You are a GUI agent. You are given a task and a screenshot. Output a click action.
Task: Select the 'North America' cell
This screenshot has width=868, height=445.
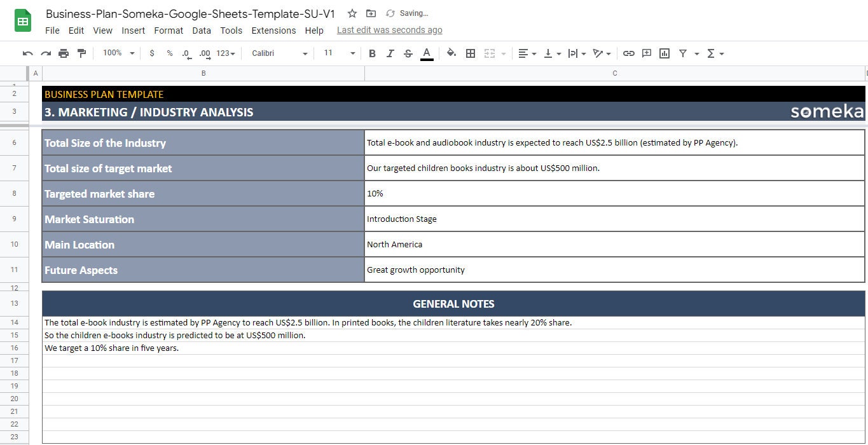(x=615, y=244)
